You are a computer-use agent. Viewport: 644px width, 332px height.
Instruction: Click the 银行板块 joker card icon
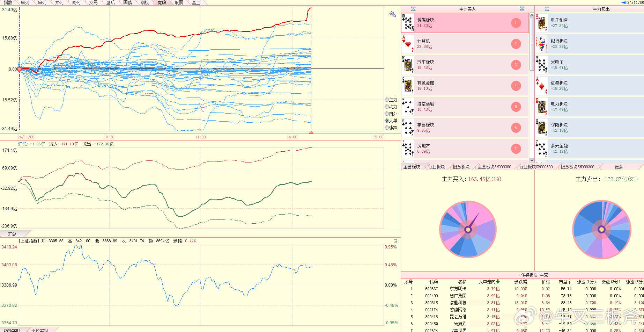click(541, 44)
